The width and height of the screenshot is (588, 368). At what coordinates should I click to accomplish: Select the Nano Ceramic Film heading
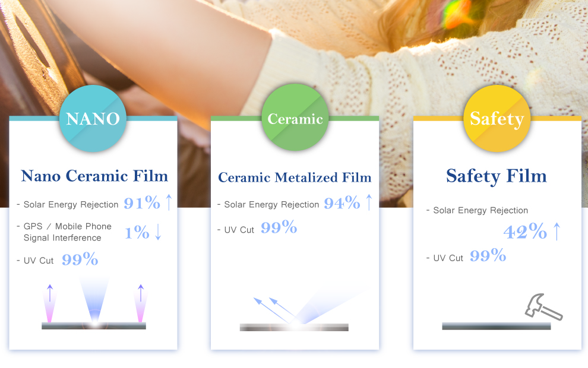pyautogui.click(x=94, y=176)
